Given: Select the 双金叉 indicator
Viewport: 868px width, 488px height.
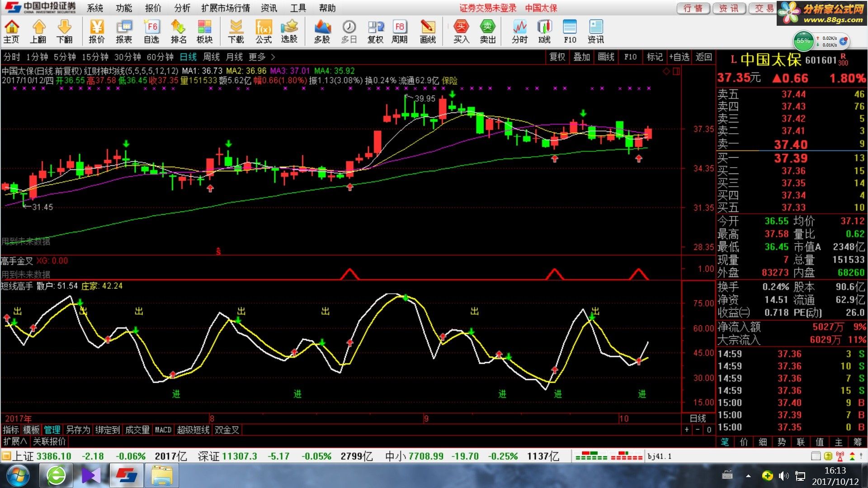Looking at the screenshot, I should tap(226, 430).
